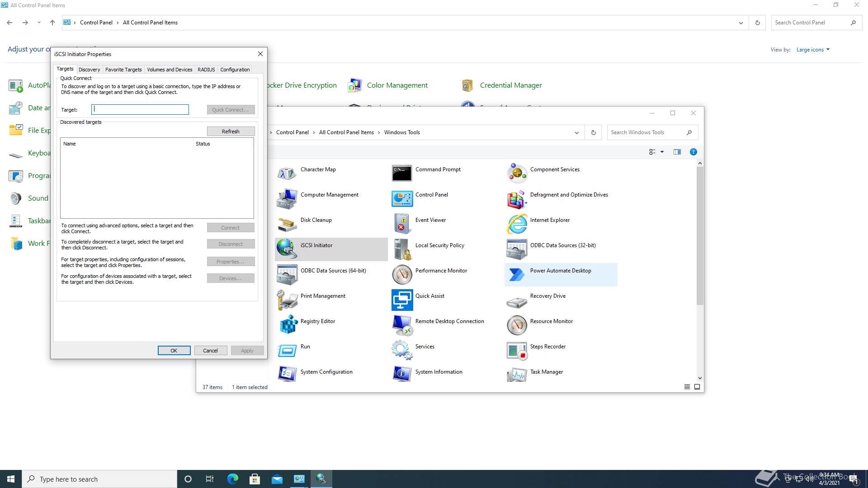Refresh the Windows Tools window

tap(593, 132)
